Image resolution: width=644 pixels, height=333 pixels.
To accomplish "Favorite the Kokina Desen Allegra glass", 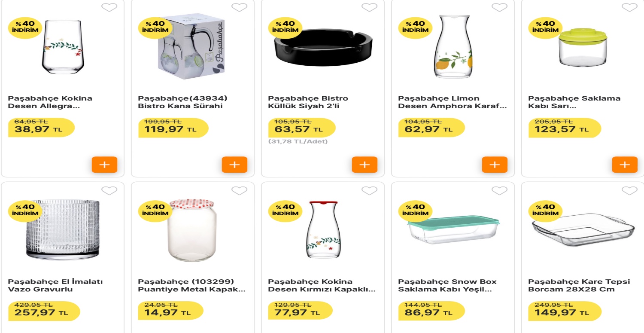I will pos(109,7).
